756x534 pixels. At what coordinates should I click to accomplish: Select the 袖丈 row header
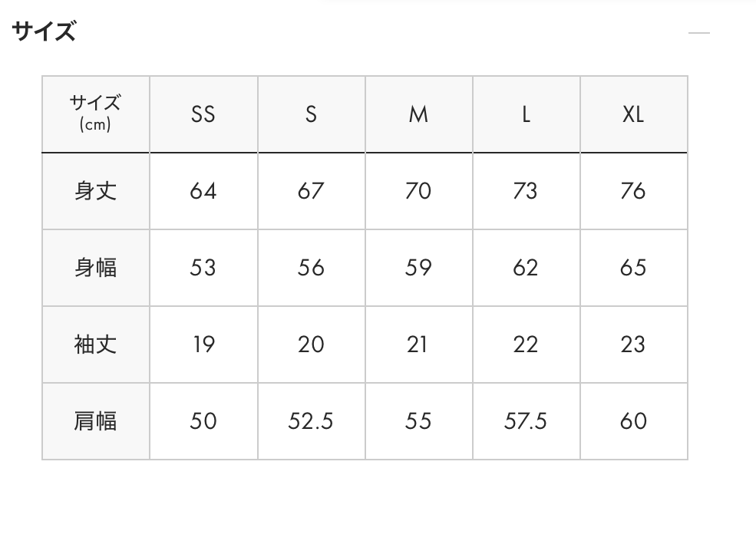pyautogui.click(x=96, y=344)
